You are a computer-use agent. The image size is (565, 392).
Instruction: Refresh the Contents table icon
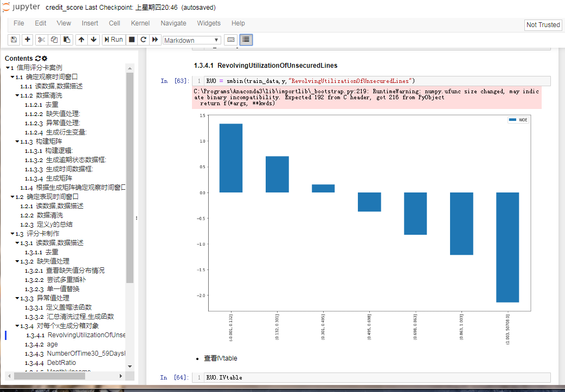pyautogui.click(x=38, y=59)
